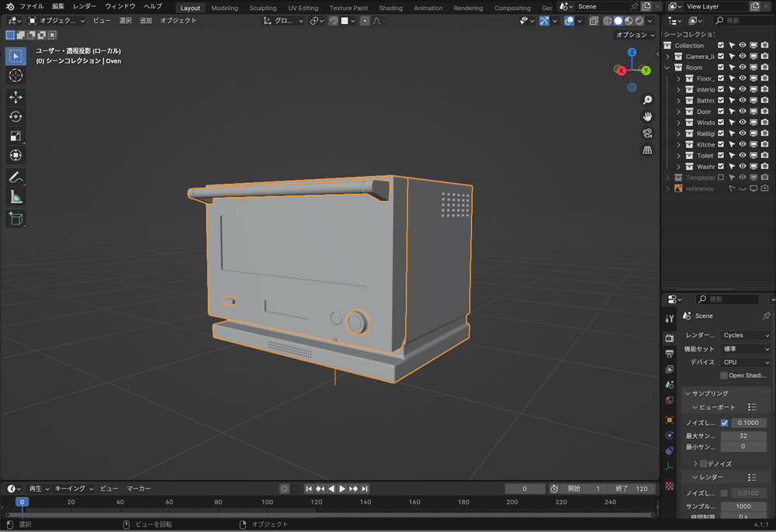Screen dimensions: 776x532
Task: Open the render engine Cycles dropdown
Action: (745, 335)
